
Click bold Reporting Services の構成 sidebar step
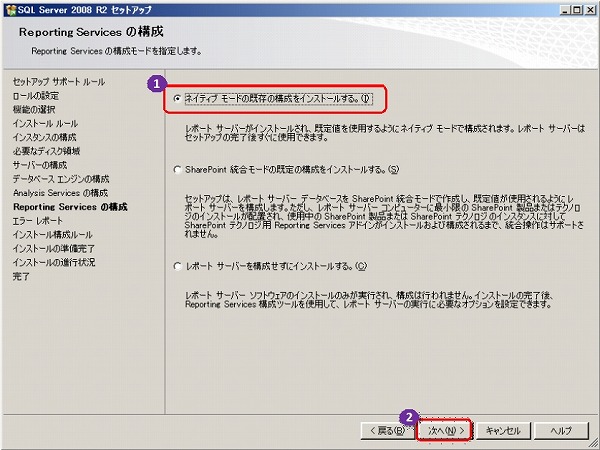(x=70, y=207)
